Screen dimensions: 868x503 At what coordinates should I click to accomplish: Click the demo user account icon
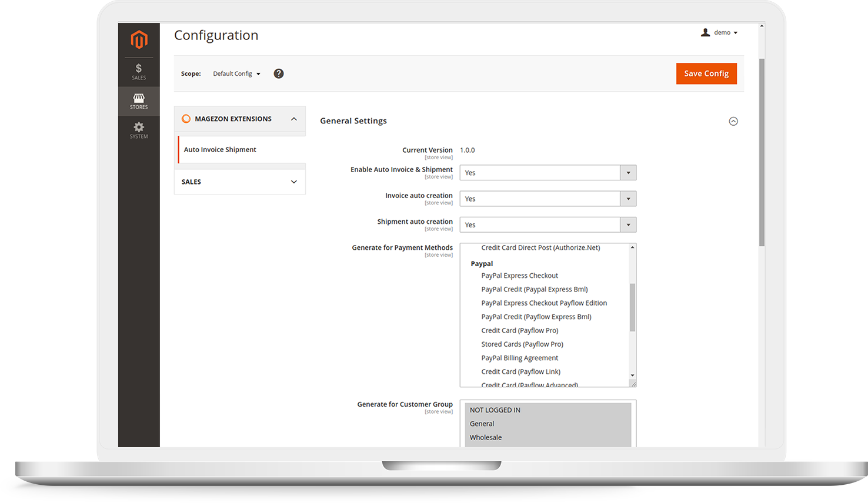706,32
